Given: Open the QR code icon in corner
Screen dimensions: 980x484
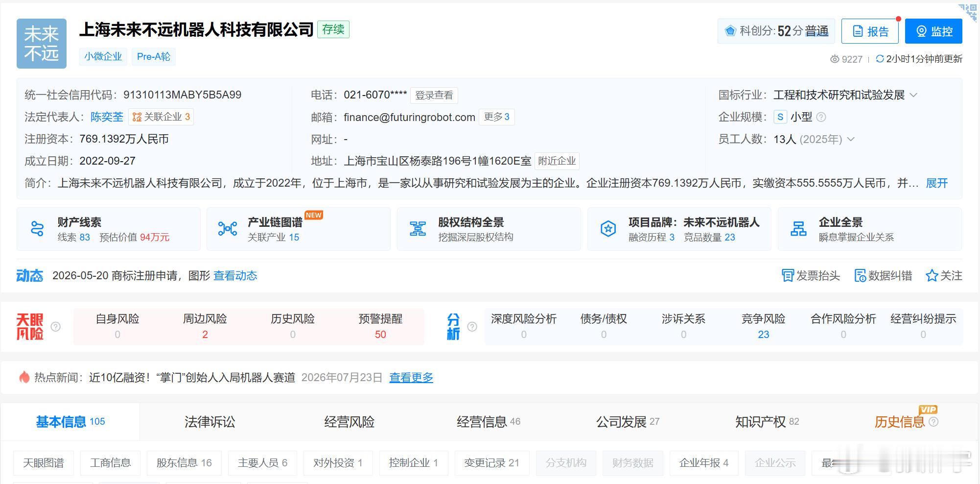Looking at the screenshot, I should [x=967, y=12].
